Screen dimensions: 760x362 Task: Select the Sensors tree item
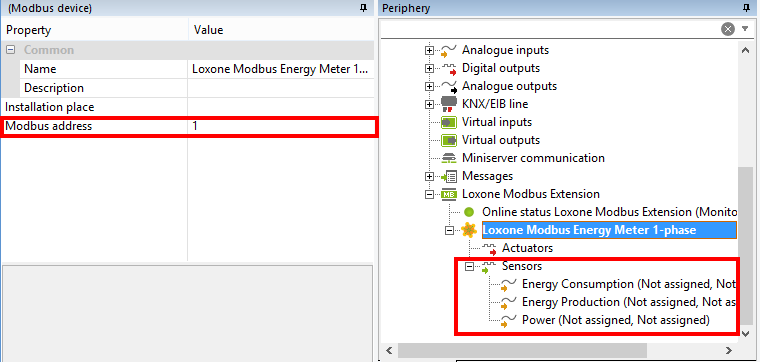point(522,266)
